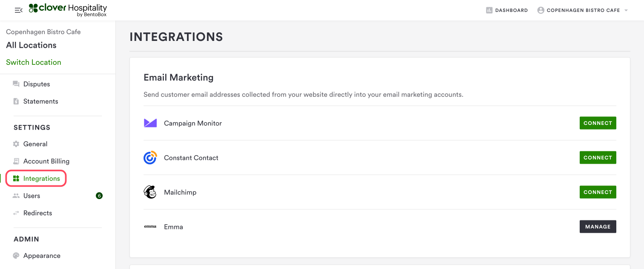The height and width of the screenshot is (269, 644).
Task: Click the Switch Location link
Action: coord(34,62)
